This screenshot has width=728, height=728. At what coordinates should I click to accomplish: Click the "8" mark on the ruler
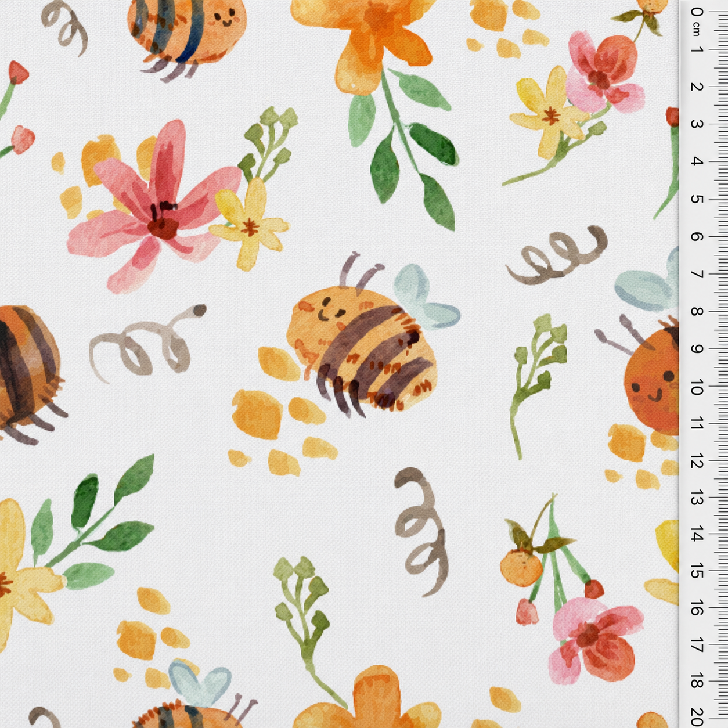(x=697, y=311)
